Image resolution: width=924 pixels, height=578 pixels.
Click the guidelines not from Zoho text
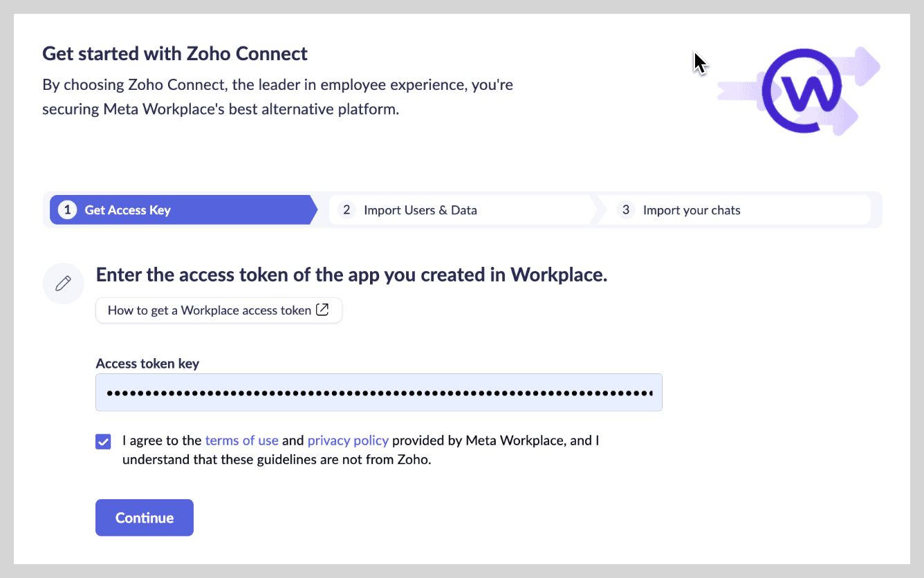pyautogui.click(x=277, y=459)
